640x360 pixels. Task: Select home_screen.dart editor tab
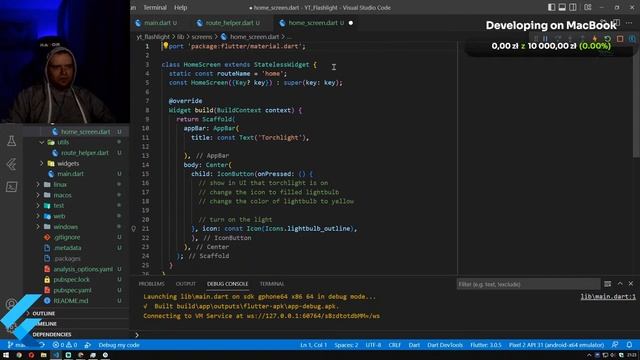[x=315, y=23]
